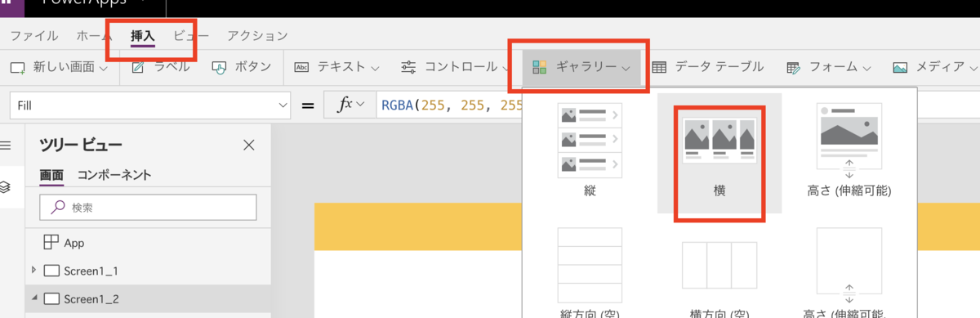The image size is (980, 318).
Task: Choose the 横 gallery layout
Action: (x=719, y=153)
